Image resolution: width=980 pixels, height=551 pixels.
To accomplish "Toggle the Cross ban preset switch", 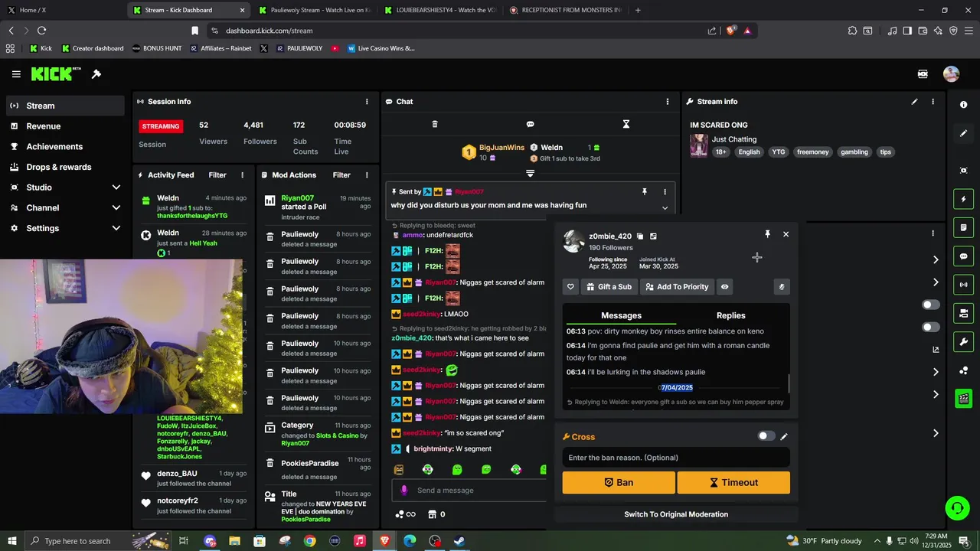I will coord(766,436).
